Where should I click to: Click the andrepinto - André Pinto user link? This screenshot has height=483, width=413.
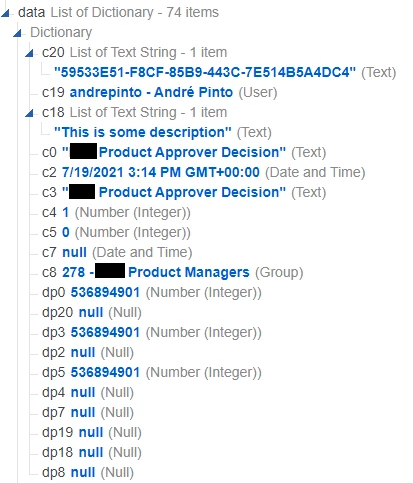[x=151, y=92]
